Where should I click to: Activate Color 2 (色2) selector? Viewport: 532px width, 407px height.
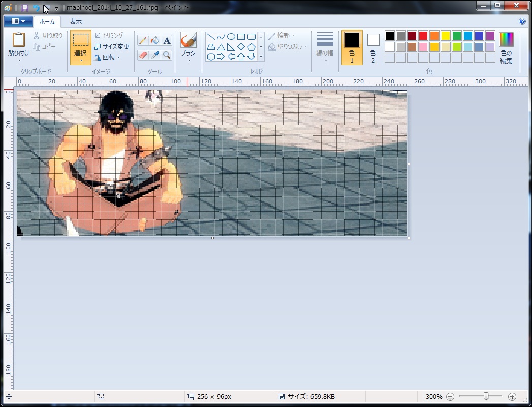[373, 47]
